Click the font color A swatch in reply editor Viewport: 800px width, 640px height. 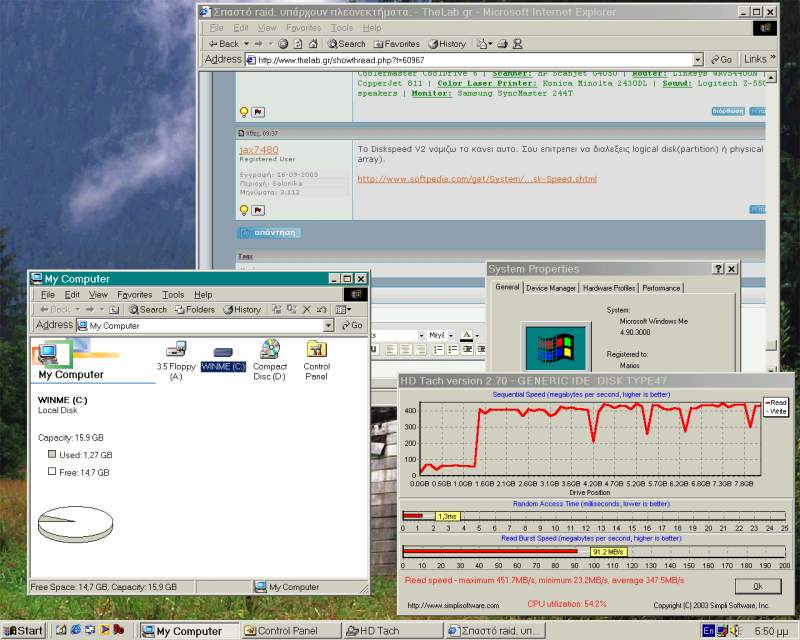pos(466,335)
